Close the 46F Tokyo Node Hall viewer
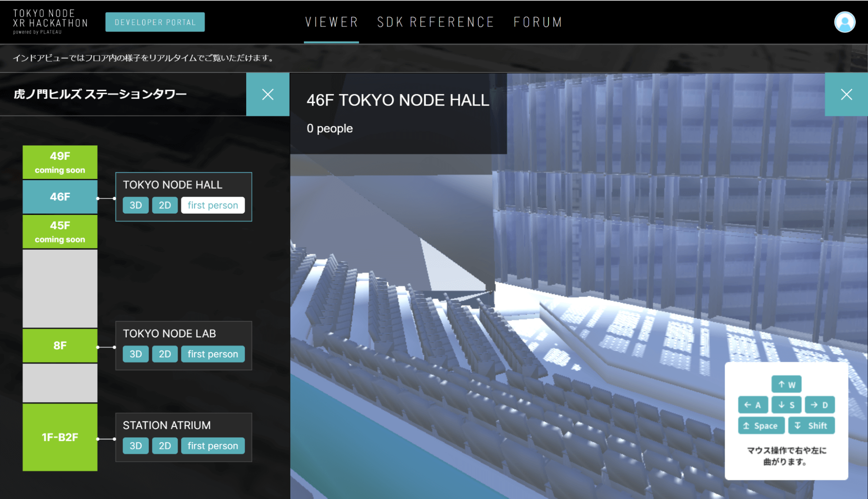Image resolution: width=868 pixels, height=499 pixels. (846, 94)
